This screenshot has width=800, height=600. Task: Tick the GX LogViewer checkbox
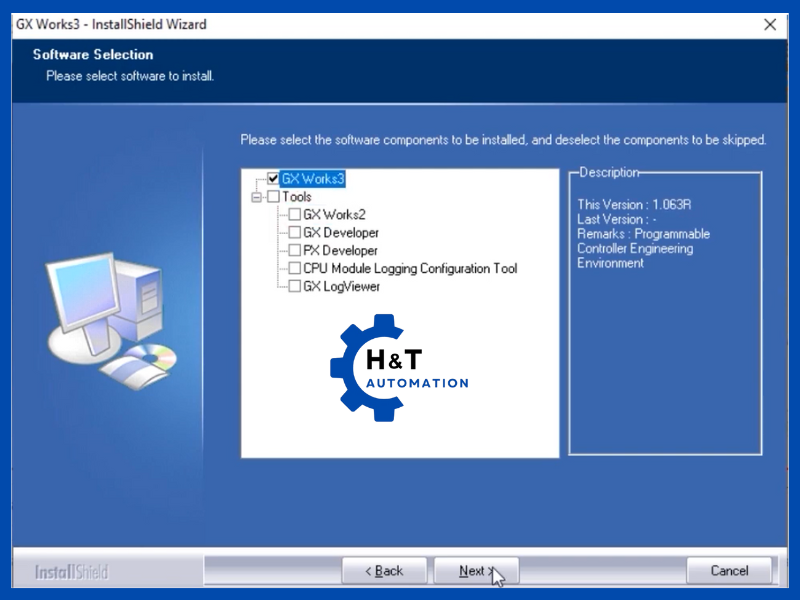coord(294,287)
